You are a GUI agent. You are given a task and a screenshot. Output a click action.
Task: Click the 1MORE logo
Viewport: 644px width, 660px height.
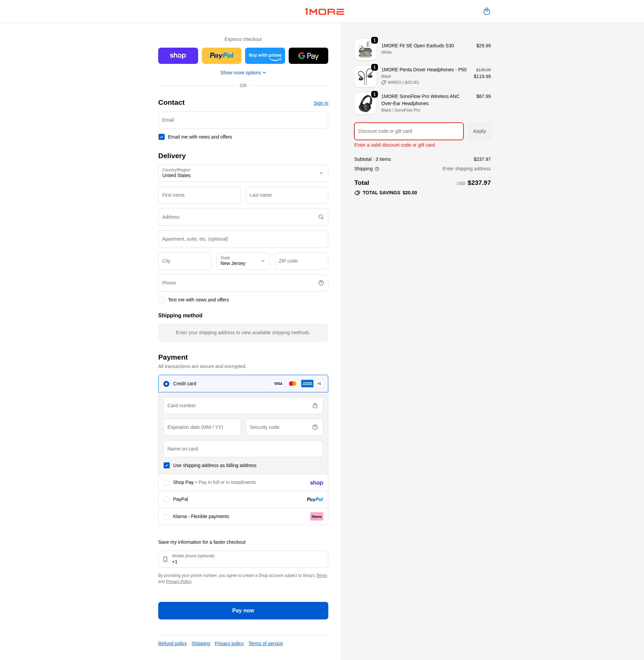[325, 11]
